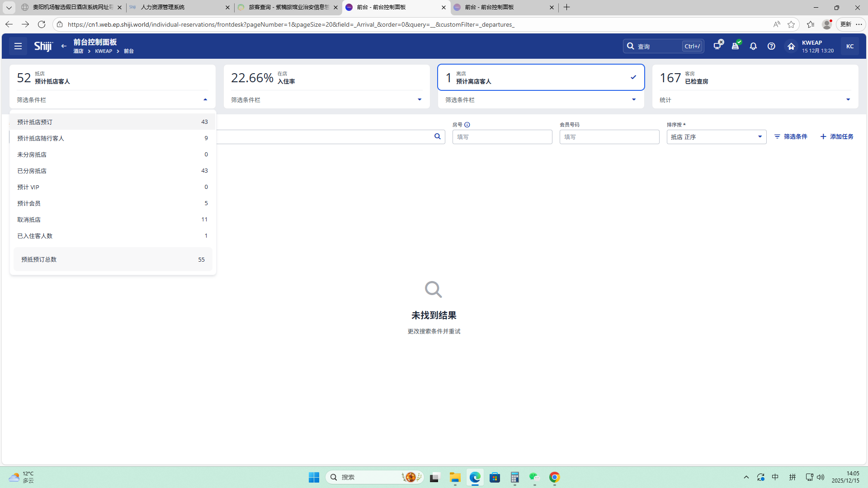The image size is (868, 488).
Task: Click the help question mark icon
Action: pyautogui.click(x=771, y=46)
